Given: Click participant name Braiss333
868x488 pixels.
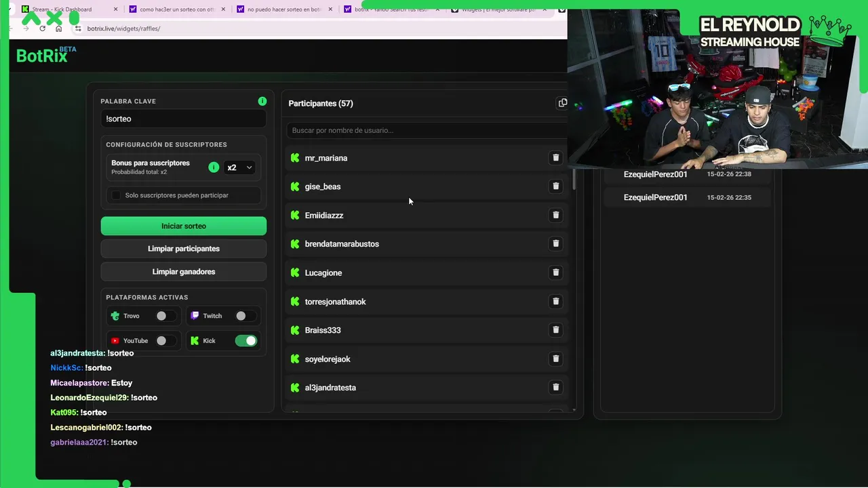Looking at the screenshot, I should pyautogui.click(x=323, y=330).
